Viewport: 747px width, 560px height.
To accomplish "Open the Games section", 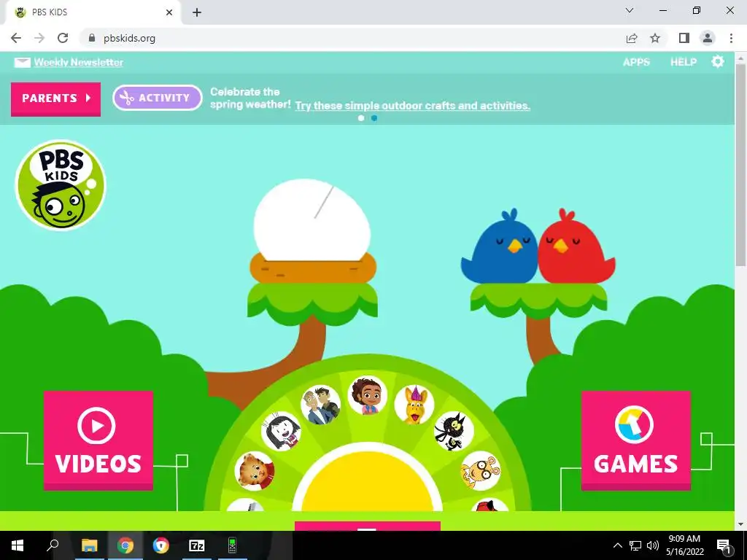I will point(636,440).
